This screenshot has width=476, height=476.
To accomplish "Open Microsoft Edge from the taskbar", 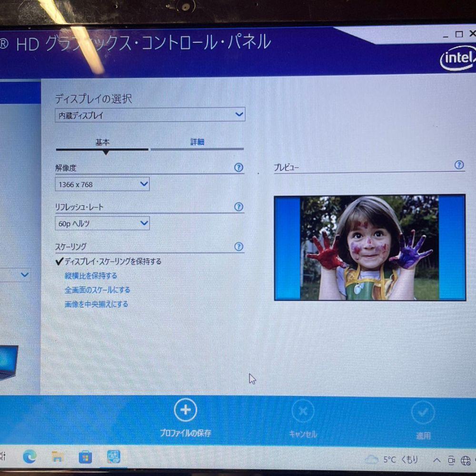I will [x=30, y=456].
